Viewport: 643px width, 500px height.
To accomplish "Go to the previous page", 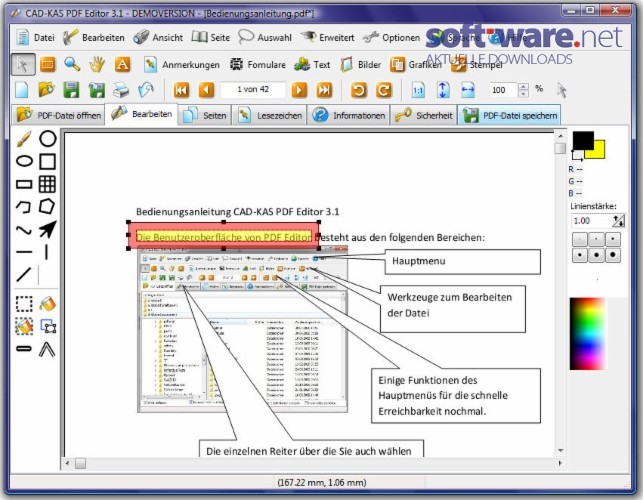I will point(206,90).
